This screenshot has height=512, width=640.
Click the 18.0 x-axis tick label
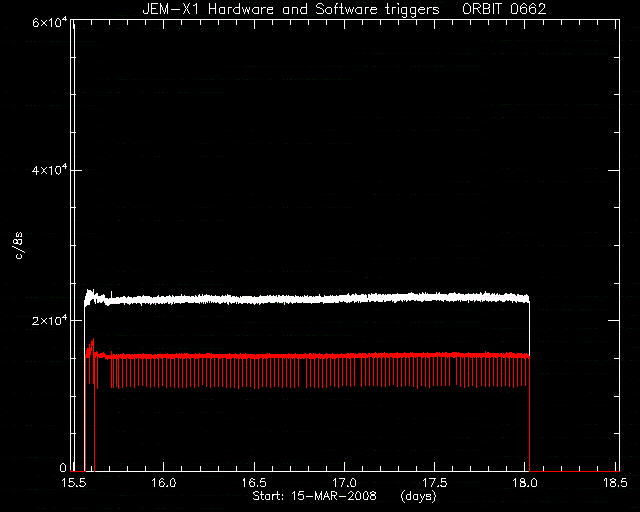[526, 483]
